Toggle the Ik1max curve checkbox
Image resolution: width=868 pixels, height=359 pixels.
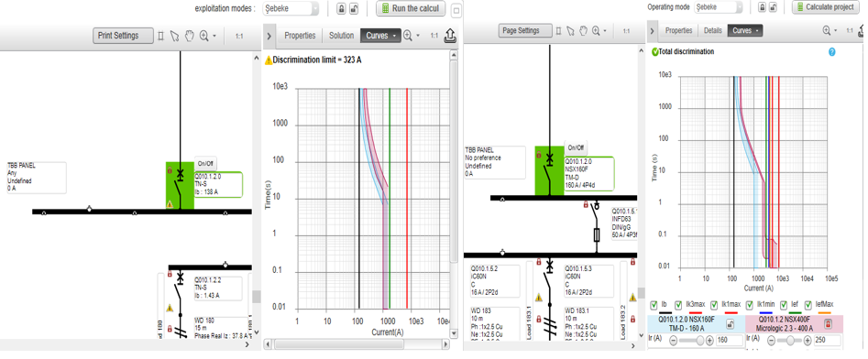pos(714,305)
